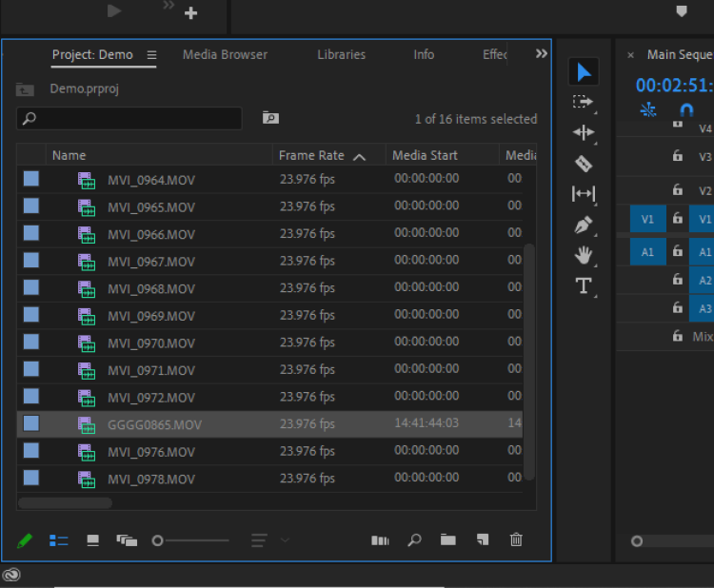Open the Project: Demo panel menu
This screenshot has width=714, height=588.
click(151, 55)
